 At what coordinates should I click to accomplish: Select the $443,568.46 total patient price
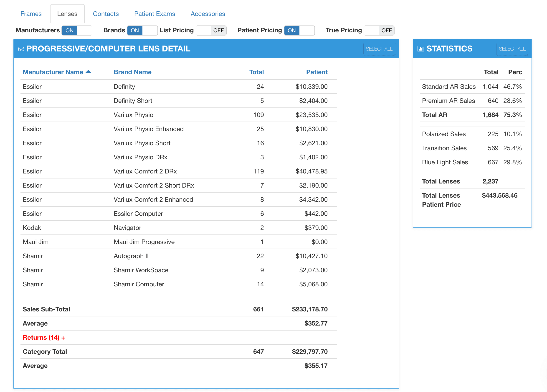click(499, 195)
